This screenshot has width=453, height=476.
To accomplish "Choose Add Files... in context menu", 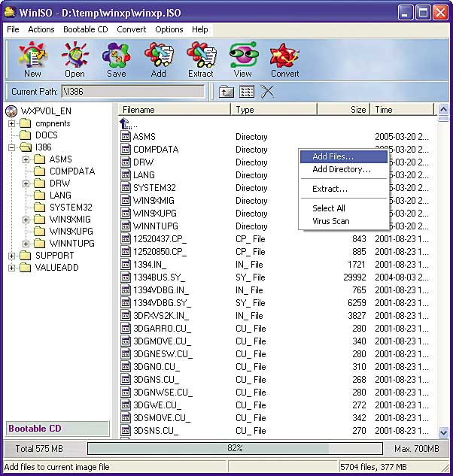I will (x=344, y=156).
